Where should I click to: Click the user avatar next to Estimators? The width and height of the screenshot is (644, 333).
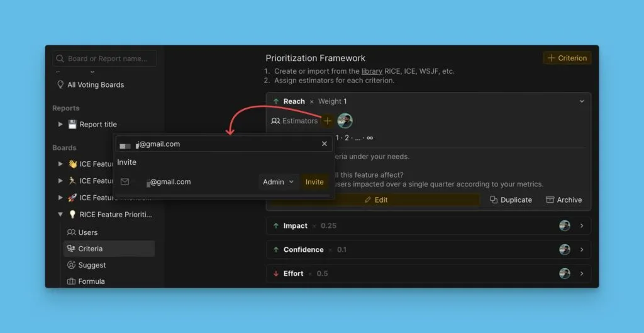click(x=345, y=121)
